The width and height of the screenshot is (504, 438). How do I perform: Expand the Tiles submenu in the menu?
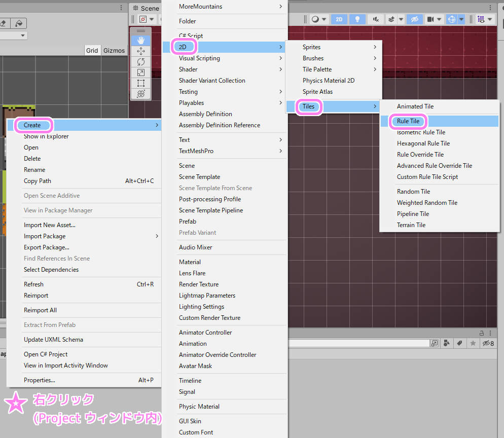[x=309, y=106]
